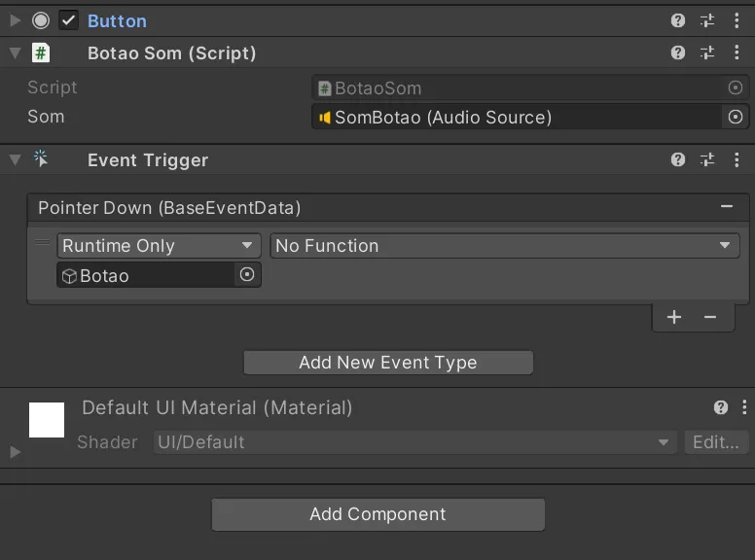Viewport: 755px width, 560px height.
Task: Open the No Function dropdown
Action: 503,246
